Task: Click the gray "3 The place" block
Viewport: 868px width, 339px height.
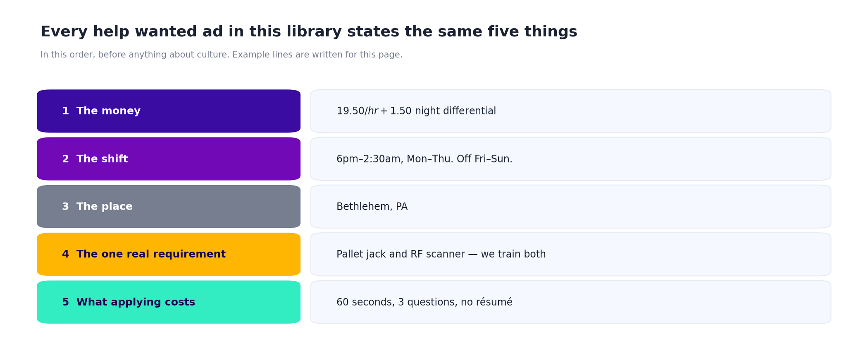Action: [x=169, y=207]
